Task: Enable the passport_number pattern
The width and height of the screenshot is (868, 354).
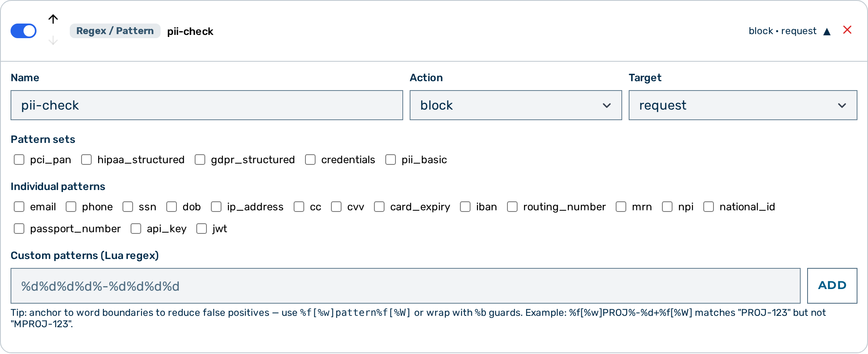Action: [x=19, y=229]
